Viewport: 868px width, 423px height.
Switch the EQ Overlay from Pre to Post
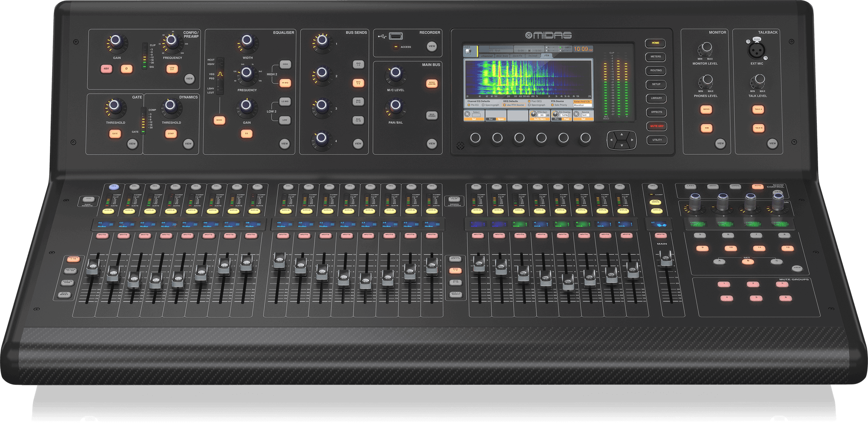pyautogui.click(x=567, y=119)
